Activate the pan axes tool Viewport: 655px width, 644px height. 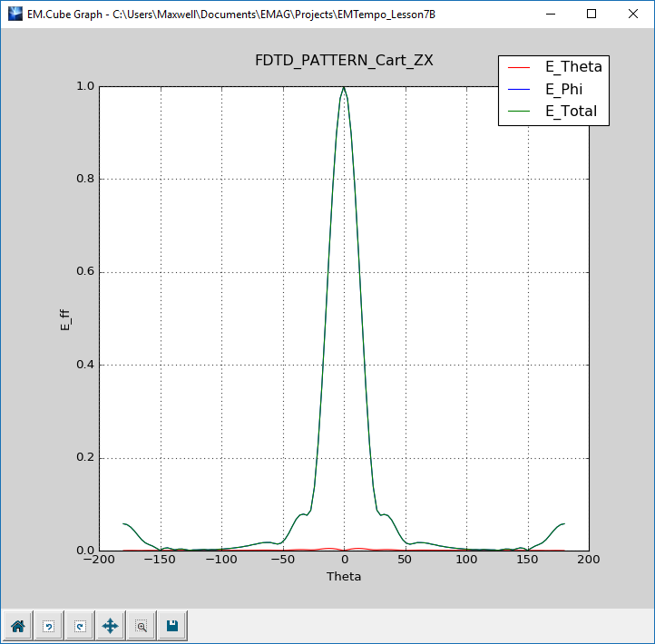pos(110,626)
